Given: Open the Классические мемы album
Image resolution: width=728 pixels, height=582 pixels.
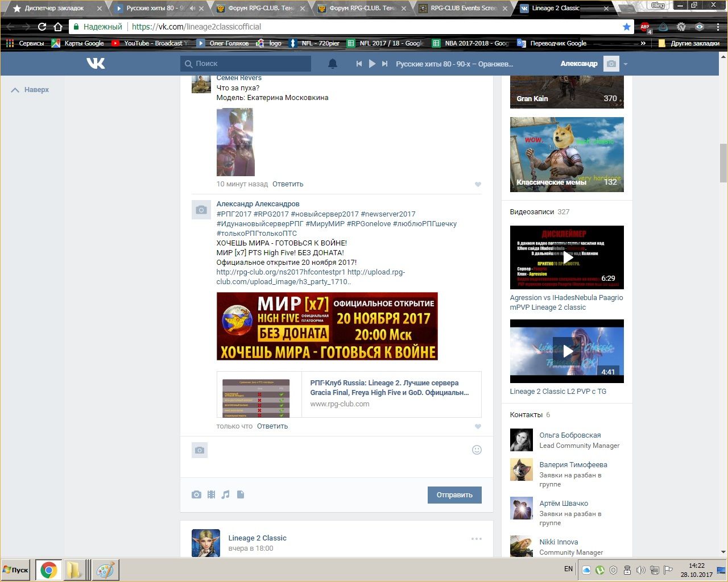Looking at the screenshot, I should click(x=567, y=155).
